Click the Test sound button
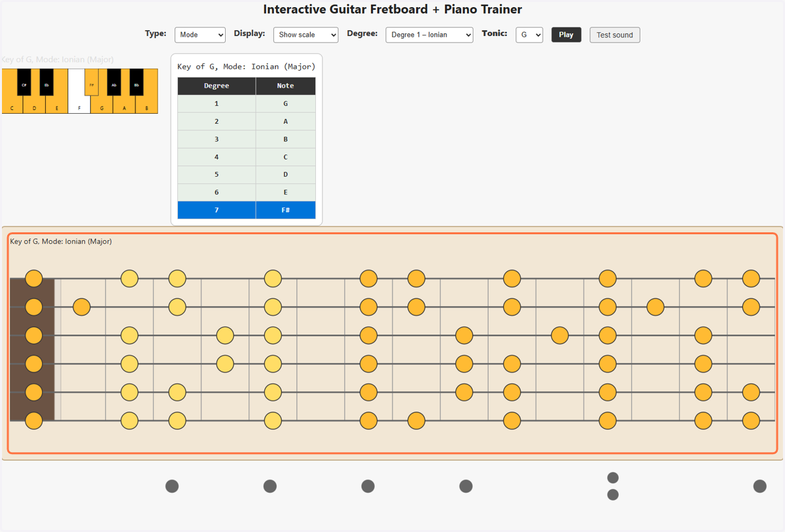The height and width of the screenshot is (532, 785). (x=615, y=35)
